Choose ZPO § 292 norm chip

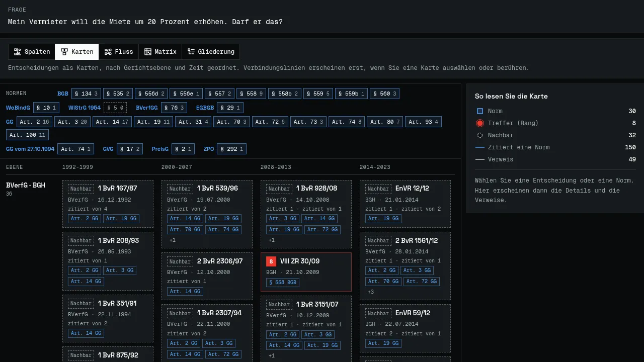tap(231, 149)
